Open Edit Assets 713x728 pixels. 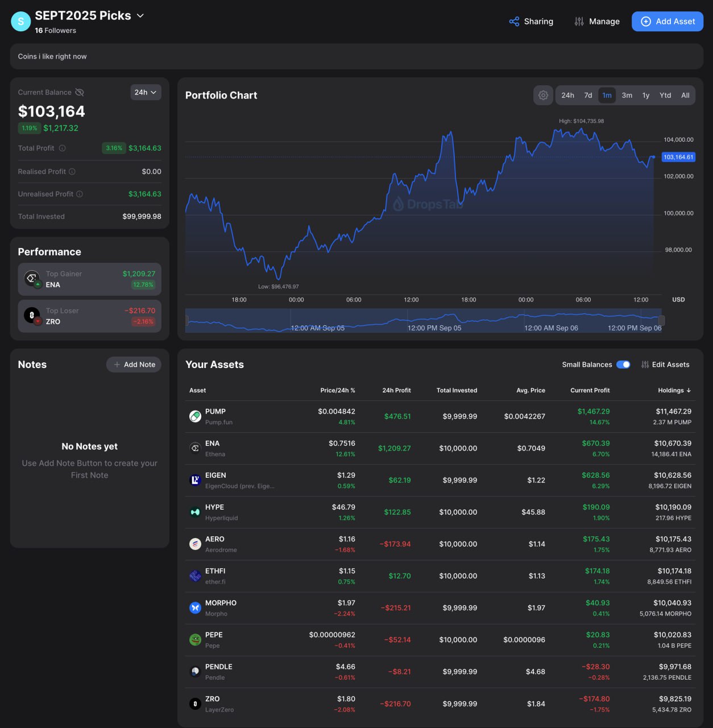tap(665, 365)
